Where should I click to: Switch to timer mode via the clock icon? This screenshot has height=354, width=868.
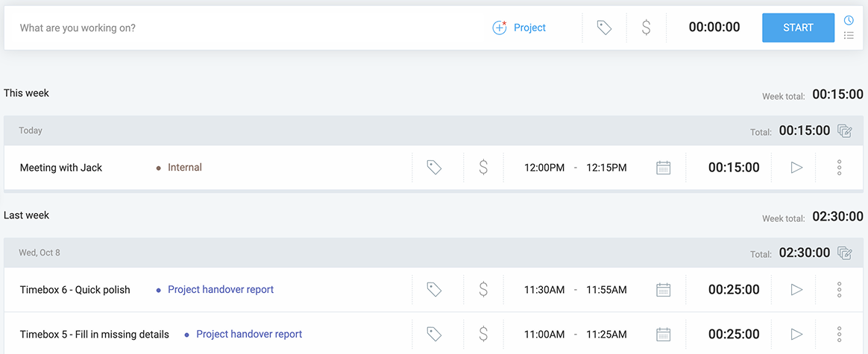[x=849, y=20]
